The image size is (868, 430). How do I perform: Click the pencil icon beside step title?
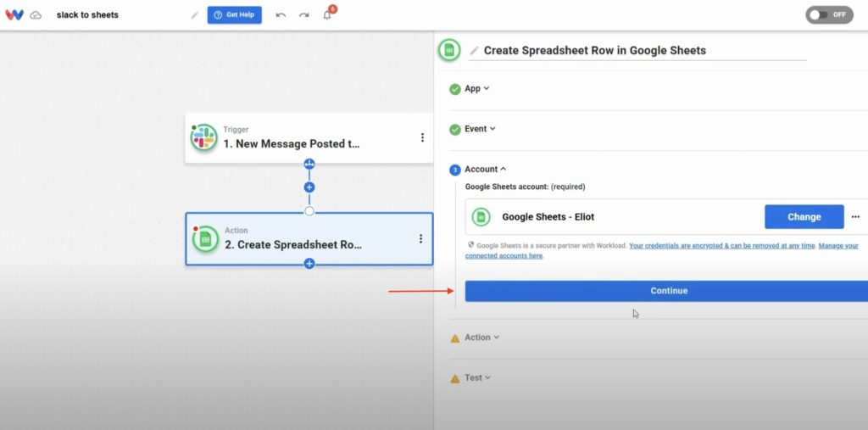(x=474, y=51)
